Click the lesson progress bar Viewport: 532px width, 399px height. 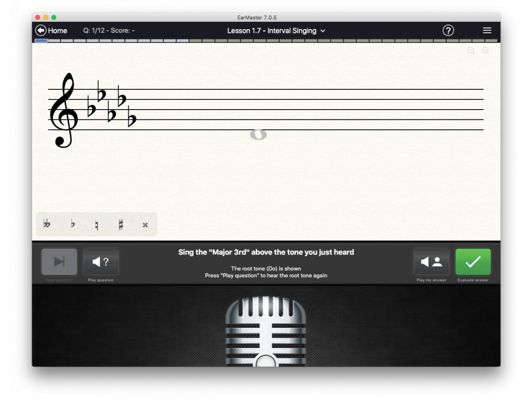[266, 41]
